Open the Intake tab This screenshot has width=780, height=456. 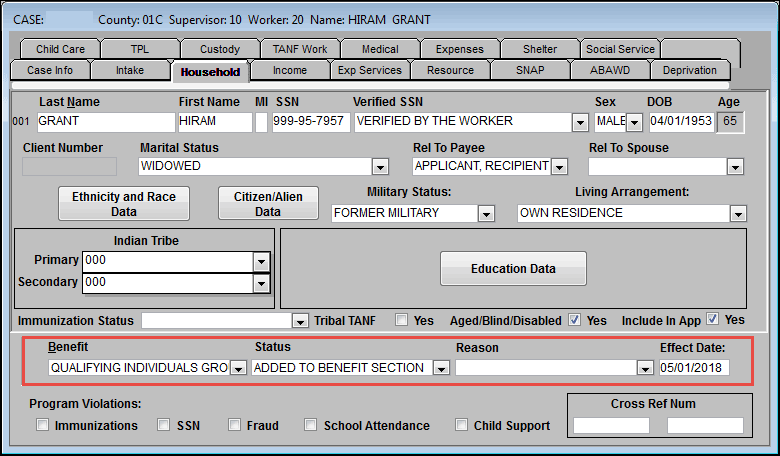pyautogui.click(x=130, y=70)
